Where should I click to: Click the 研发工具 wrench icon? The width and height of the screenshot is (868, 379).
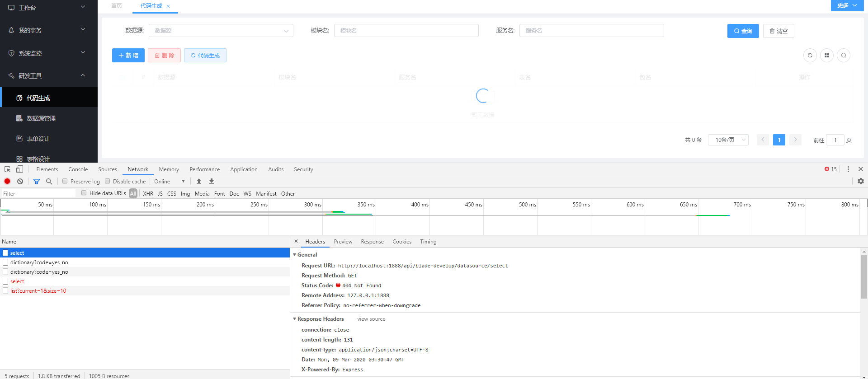tap(11, 75)
